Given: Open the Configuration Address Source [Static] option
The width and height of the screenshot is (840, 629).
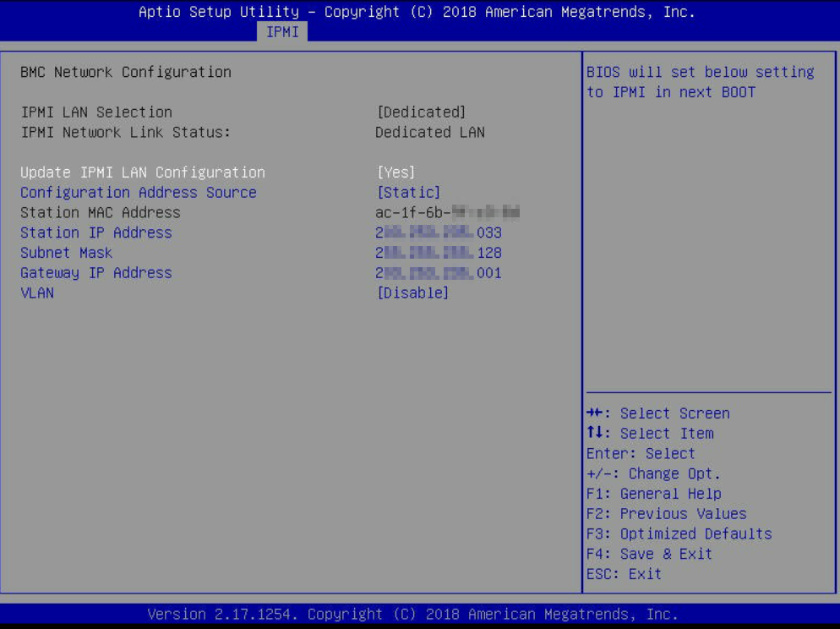Looking at the screenshot, I should 408,193.
